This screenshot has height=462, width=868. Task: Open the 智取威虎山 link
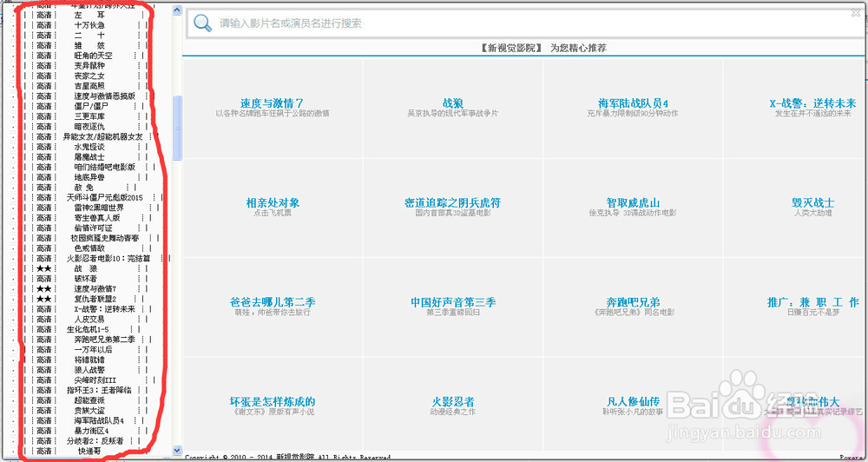coord(633,202)
